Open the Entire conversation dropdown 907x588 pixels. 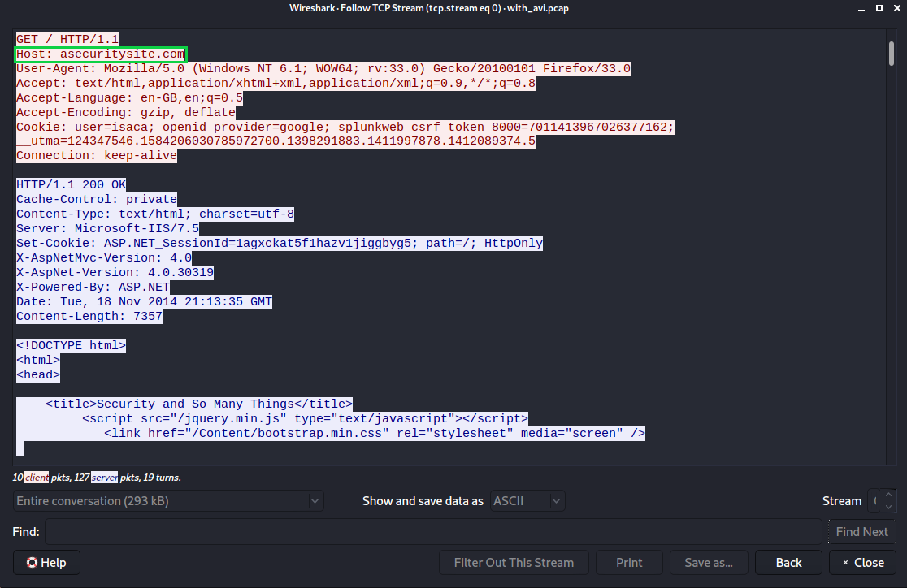(168, 501)
